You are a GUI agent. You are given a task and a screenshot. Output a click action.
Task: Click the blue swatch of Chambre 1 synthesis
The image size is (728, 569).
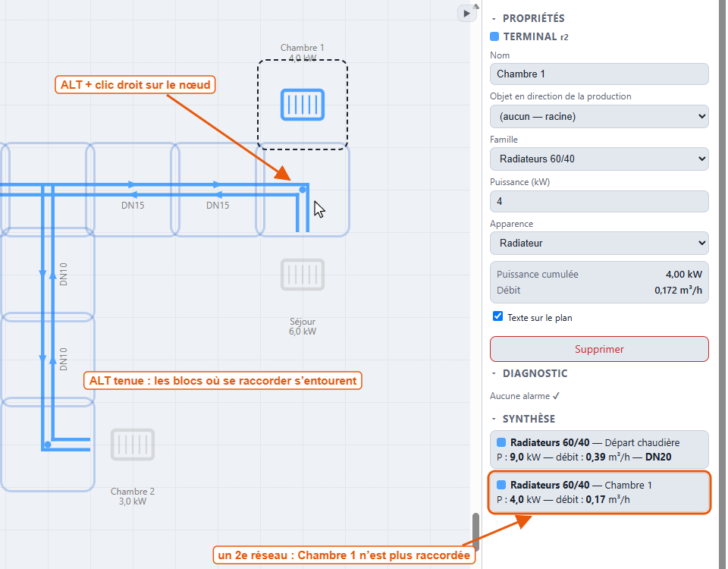click(501, 485)
